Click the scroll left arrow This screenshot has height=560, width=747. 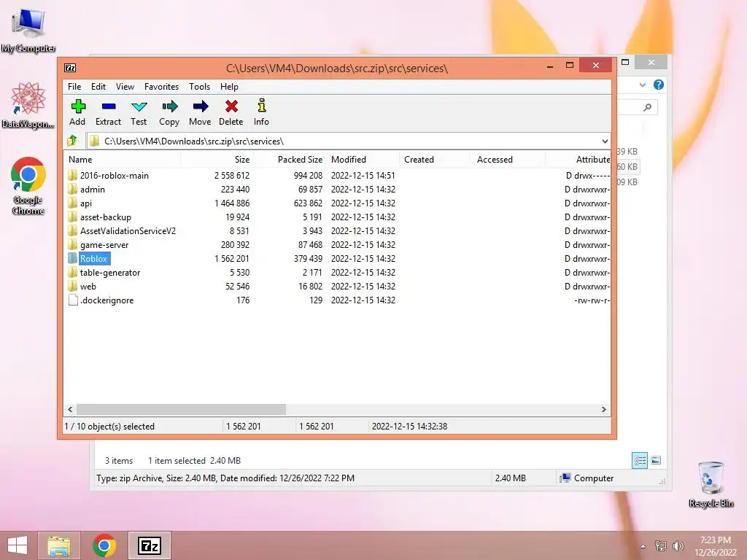tap(71, 410)
